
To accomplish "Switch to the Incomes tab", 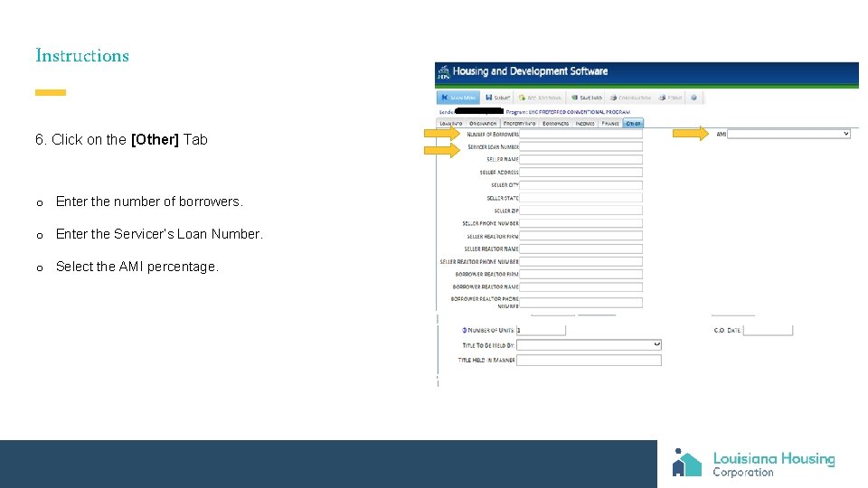I will click(585, 124).
